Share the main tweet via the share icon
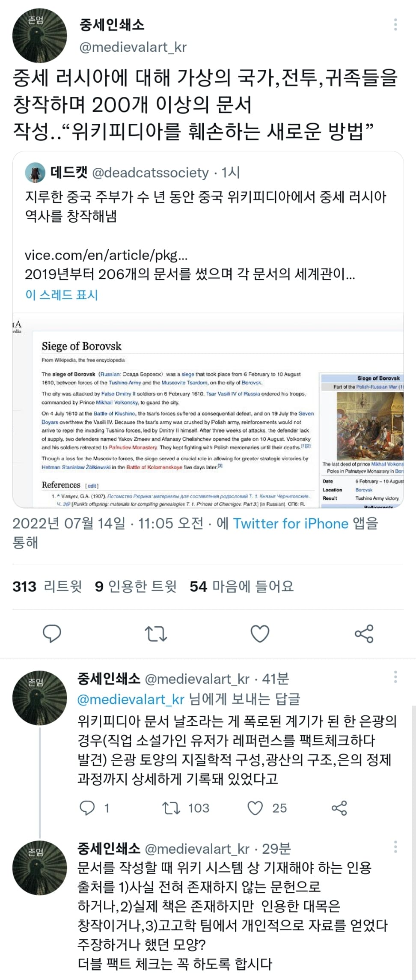The image size is (416, 980). tap(364, 634)
